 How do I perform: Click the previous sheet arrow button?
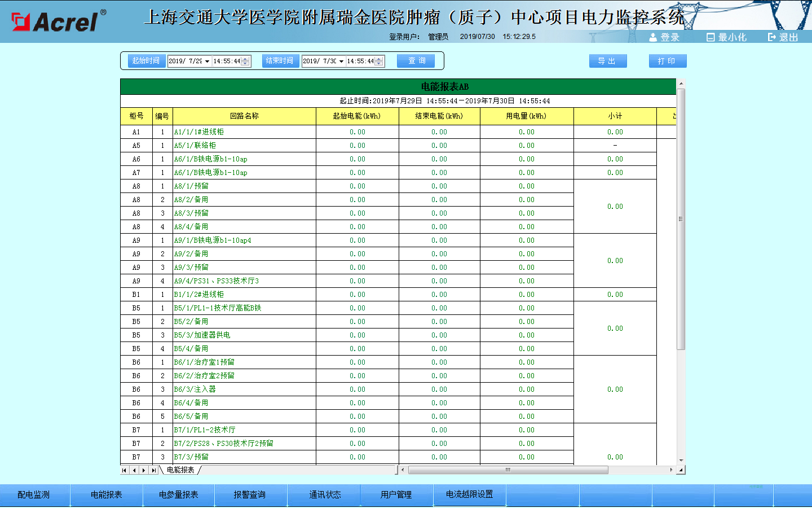pos(134,470)
